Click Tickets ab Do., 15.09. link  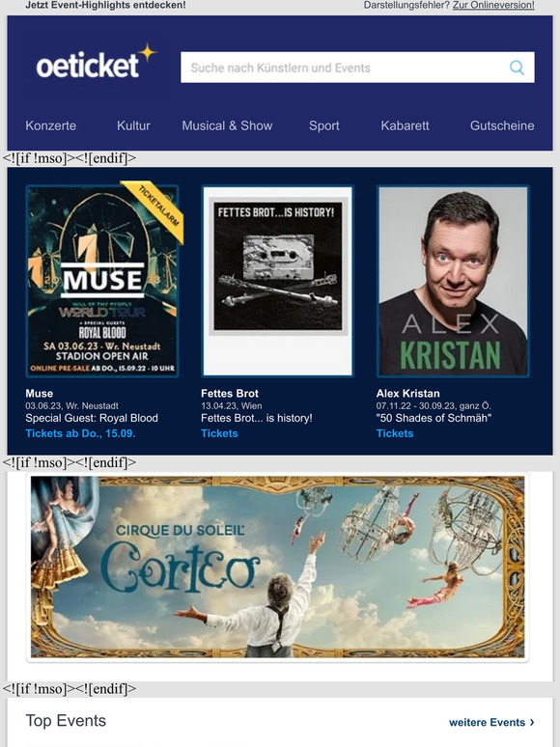pyautogui.click(x=80, y=433)
